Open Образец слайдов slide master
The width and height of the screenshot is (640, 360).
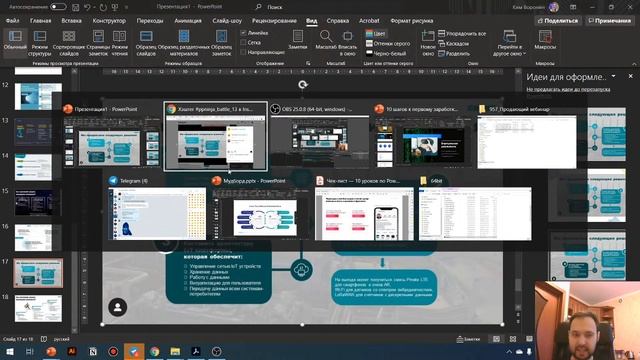[146, 42]
